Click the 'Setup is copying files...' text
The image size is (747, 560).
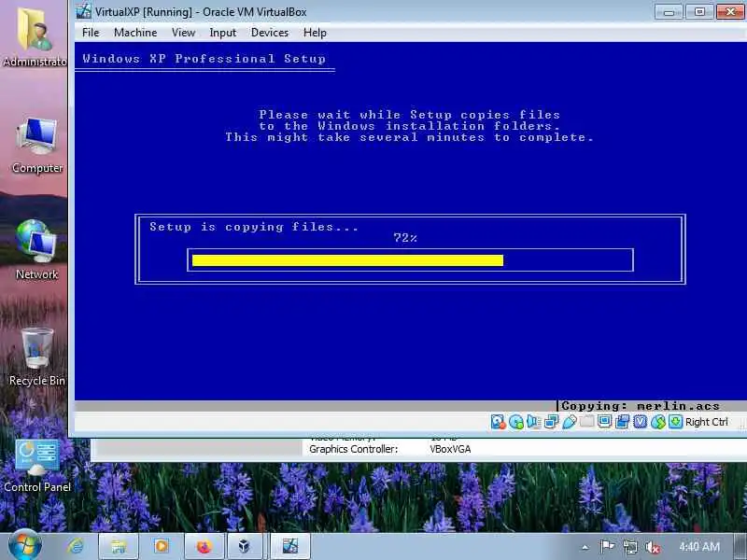coord(254,227)
